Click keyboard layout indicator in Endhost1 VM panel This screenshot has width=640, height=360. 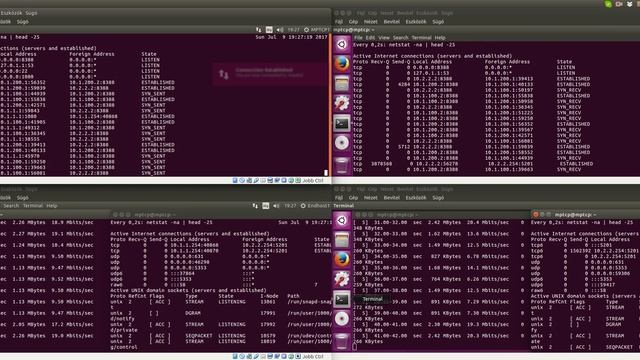(266, 206)
